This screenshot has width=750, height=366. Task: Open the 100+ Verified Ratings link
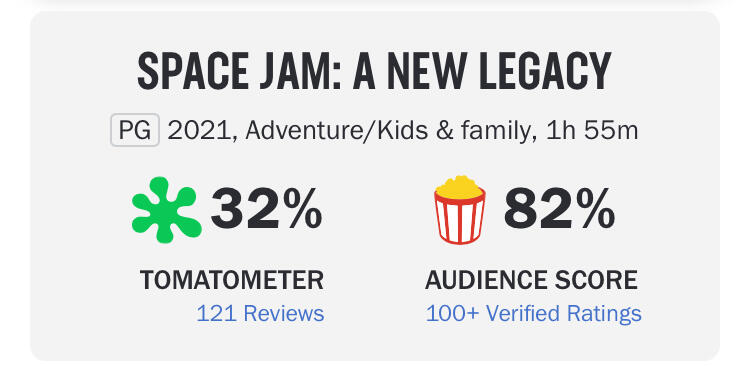pos(533,314)
